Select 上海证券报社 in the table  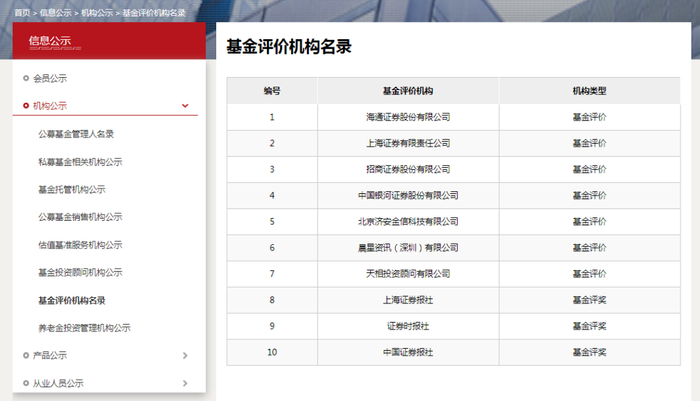(408, 300)
